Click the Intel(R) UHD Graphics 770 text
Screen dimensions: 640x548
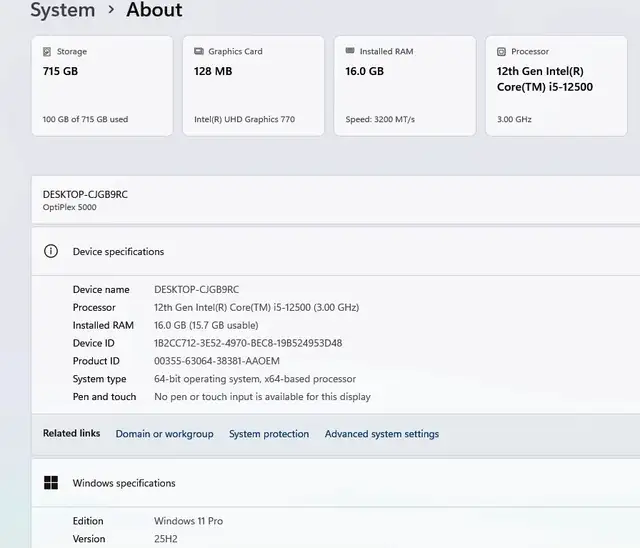[x=244, y=119]
